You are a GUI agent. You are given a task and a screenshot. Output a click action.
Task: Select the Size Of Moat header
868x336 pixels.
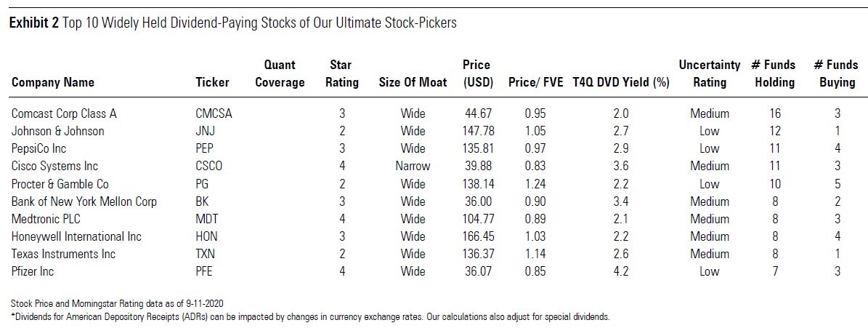coord(413,82)
